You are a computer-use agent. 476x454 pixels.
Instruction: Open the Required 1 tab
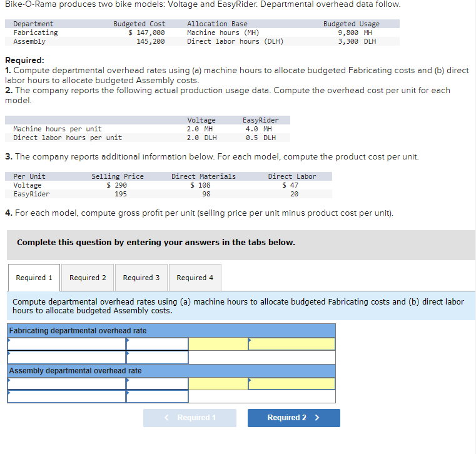(x=34, y=278)
